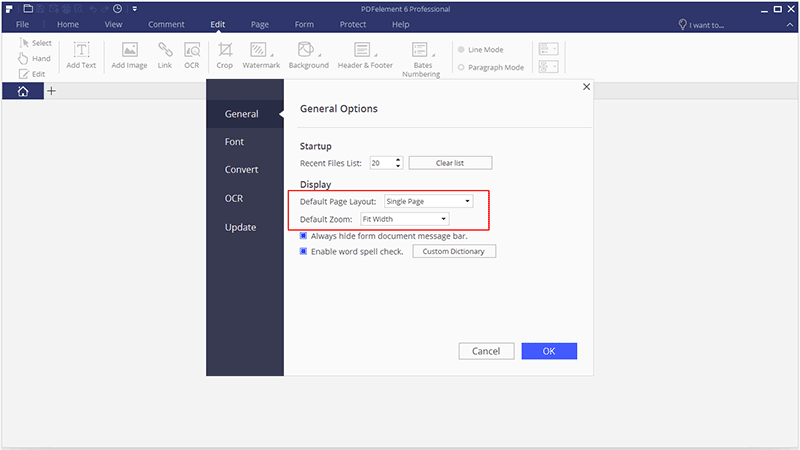Open the lower distribute dropdown icon
Image resolution: width=800 pixels, height=450 pixels.
point(548,67)
